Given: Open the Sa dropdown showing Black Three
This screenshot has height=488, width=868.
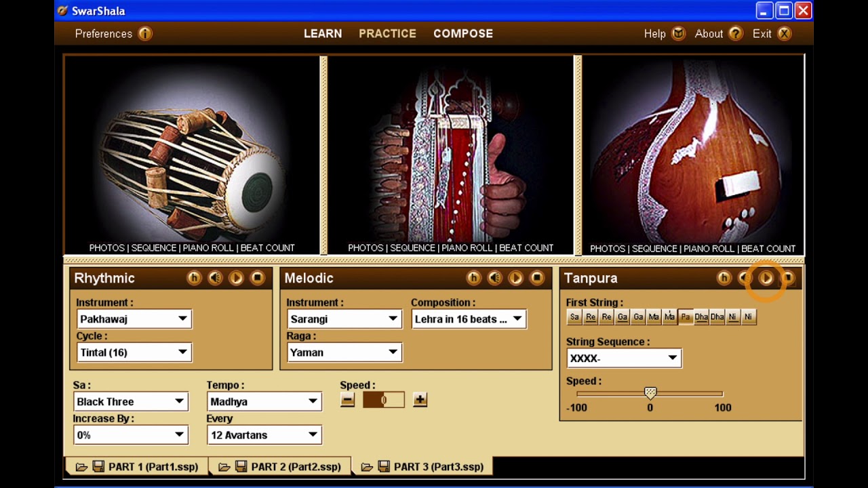Looking at the screenshot, I should 130,401.
